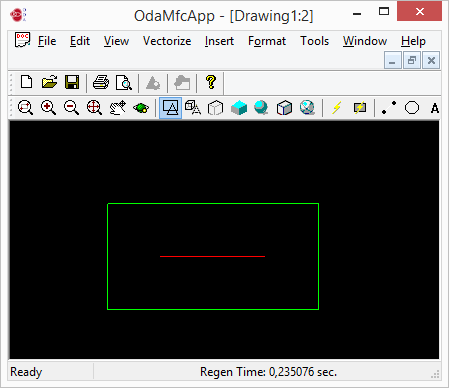Activate Zoom Extents crosshair magnifier
449x388 pixels.
[94, 108]
